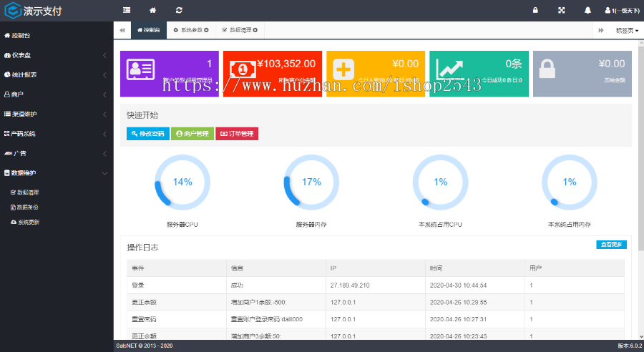Click the lock screen icon in the top bar
This screenshot has height=352, width=644.
click(535, 10)
